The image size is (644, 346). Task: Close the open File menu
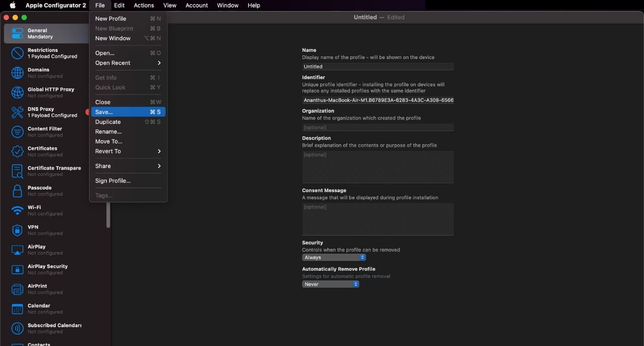tap(100, 5)
